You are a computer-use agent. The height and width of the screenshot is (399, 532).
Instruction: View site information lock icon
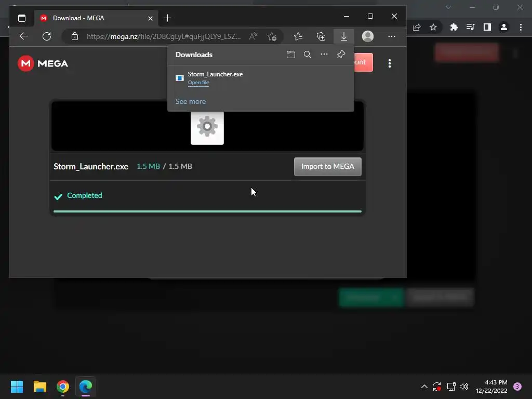(75, 36)
